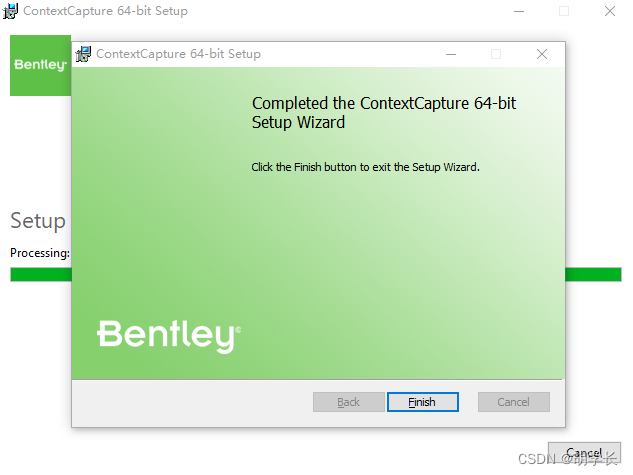Click the 'Setup' heading in background window
This screenshot has height=475, width=633.
38,221
